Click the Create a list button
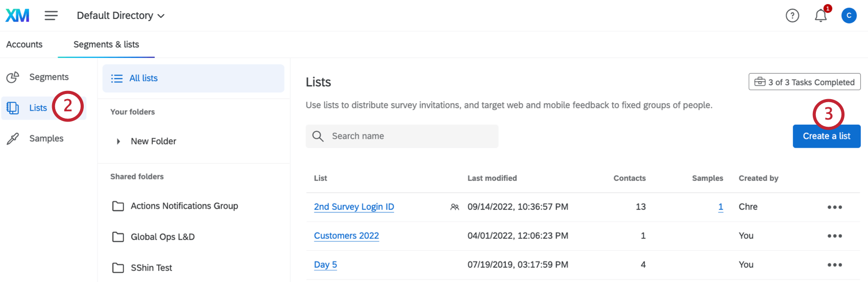The image size is (868, 282). pyautogui.click(x=826, y=136)
